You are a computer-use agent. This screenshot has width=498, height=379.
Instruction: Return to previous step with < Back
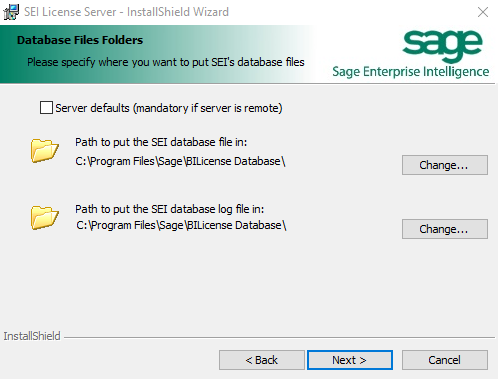pyautogui.click(x=262, y=360)
